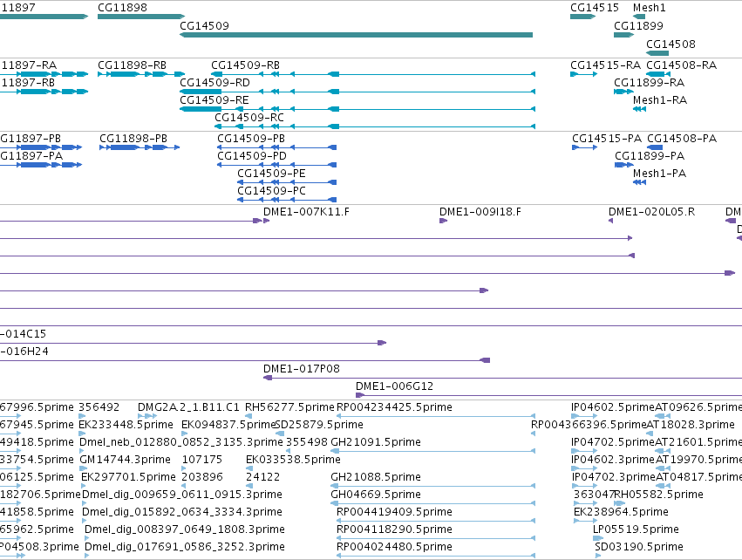The width and height of the screenshot is (742, 560).
Task: Select the 203896 feature
Action: [184, 486]
